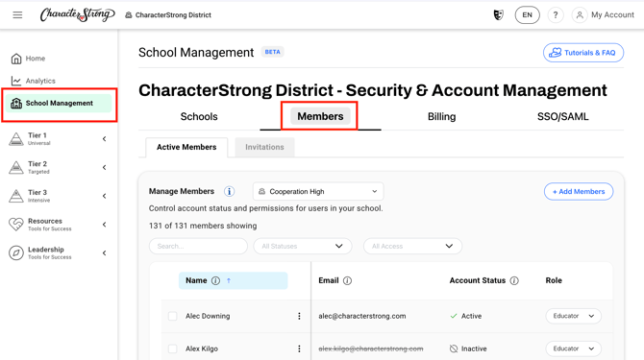Go to Home in the sidebar

click(36, 59)
